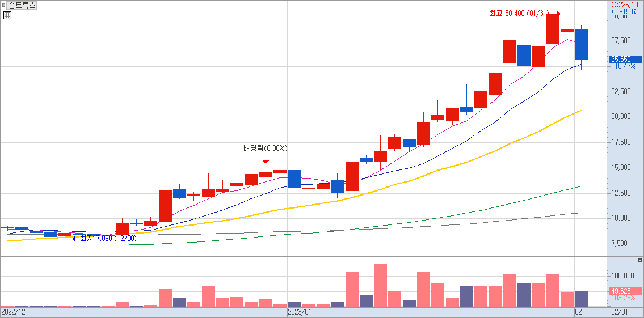
Task: Click the small square icon beside 솔트룩스
Action: (x=4, y=5)
